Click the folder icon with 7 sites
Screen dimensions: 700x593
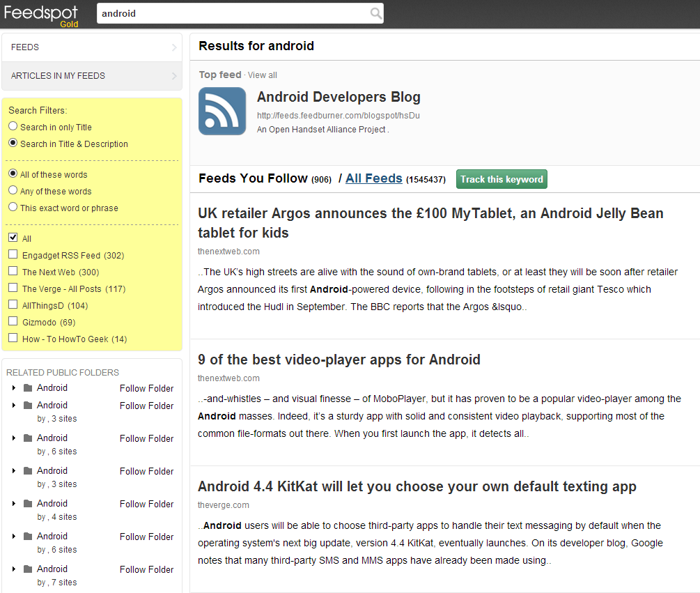(28, 569)
